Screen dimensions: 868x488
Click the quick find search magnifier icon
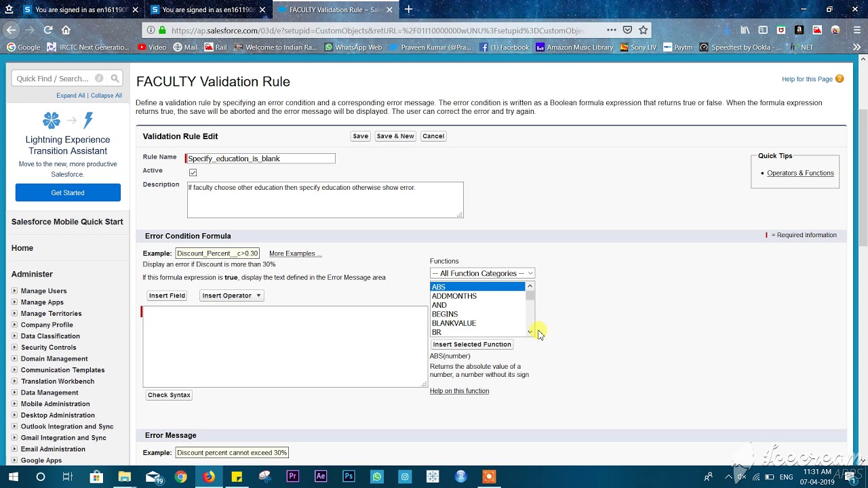click(x=115, y=79)
